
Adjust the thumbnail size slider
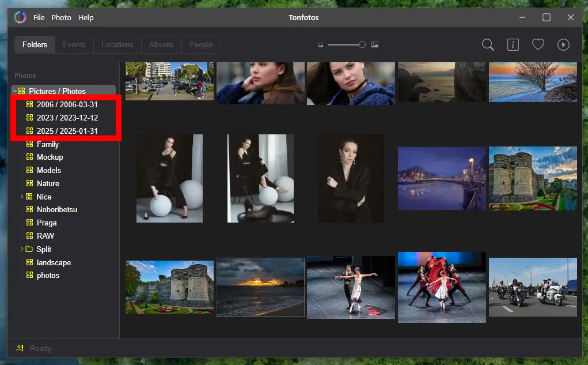[362, 44]
